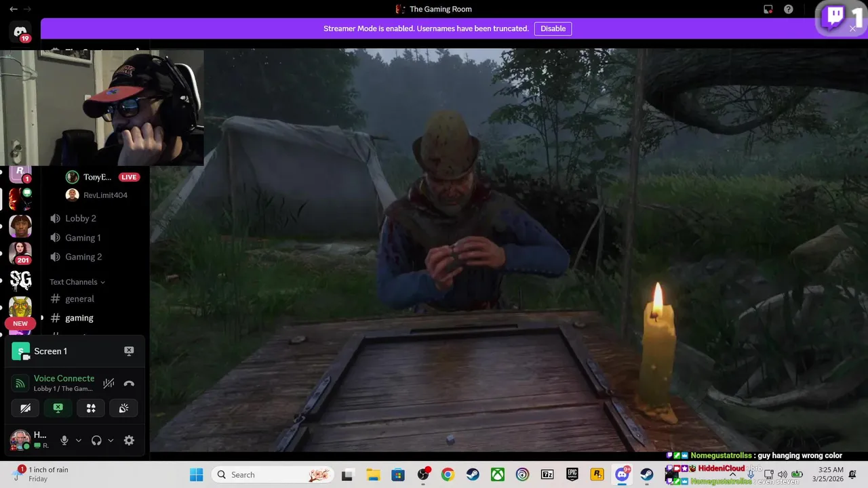Click the Screen 1 stream label

coord(50,351)
